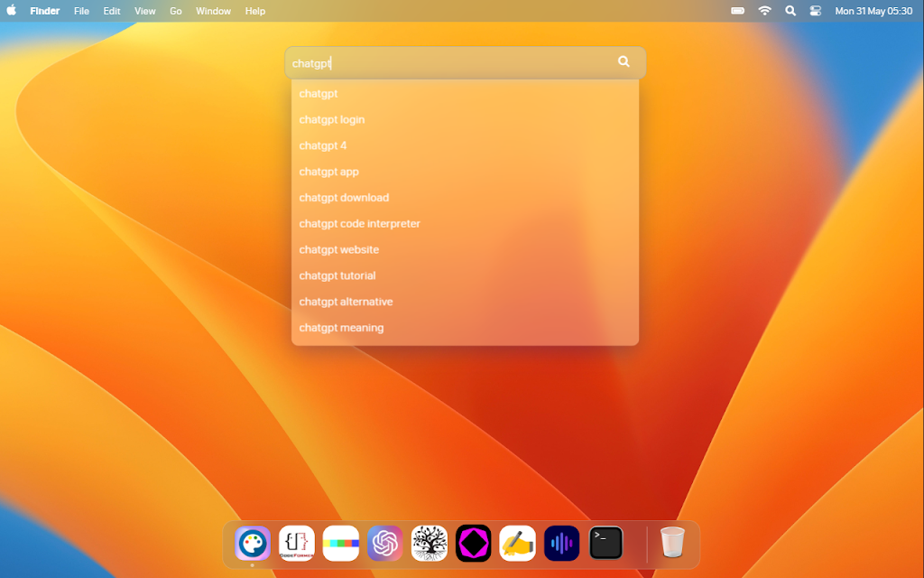Pick the "chatgpt meaning" suggestion
Screen dimensions: 924x578
465,327
